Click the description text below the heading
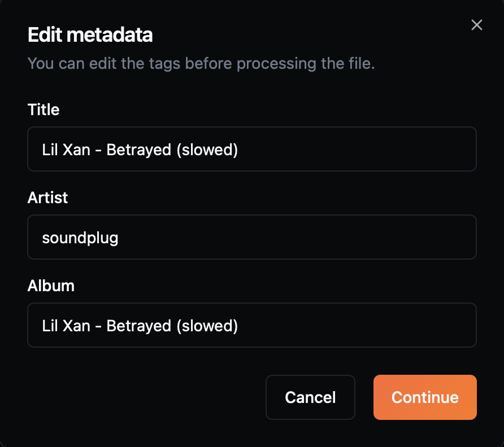Viewport: 504px width, 447px height. (x=201, y=63)
